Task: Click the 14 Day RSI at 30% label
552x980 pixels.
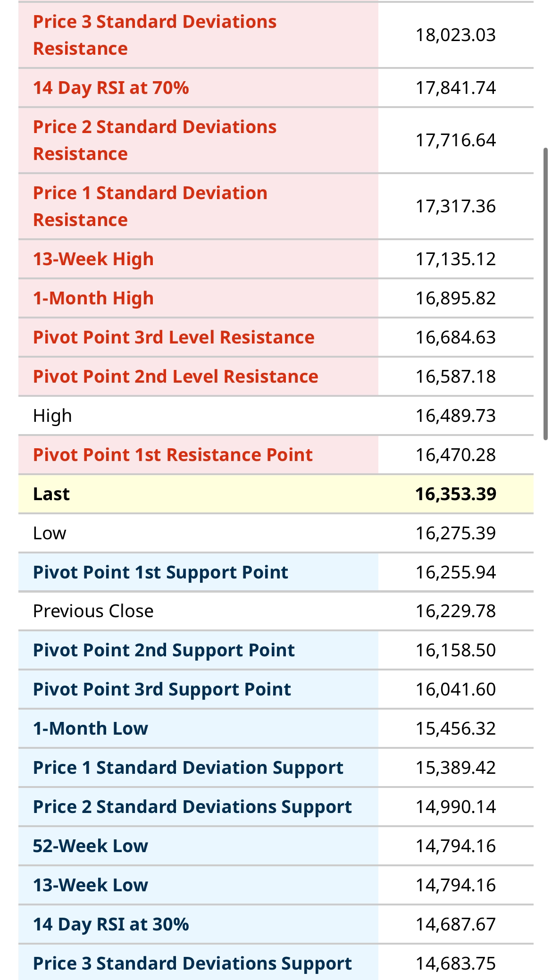Action: coord(111,924)
